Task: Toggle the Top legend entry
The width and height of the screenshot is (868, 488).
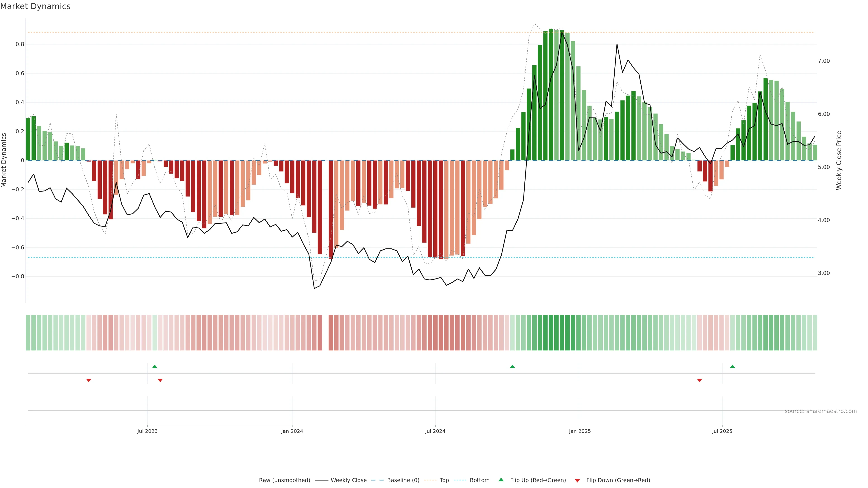Action: [x=444, y=480]
